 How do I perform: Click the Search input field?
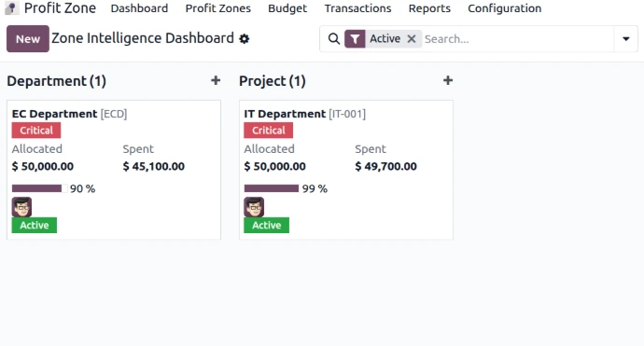coord(517,39)
